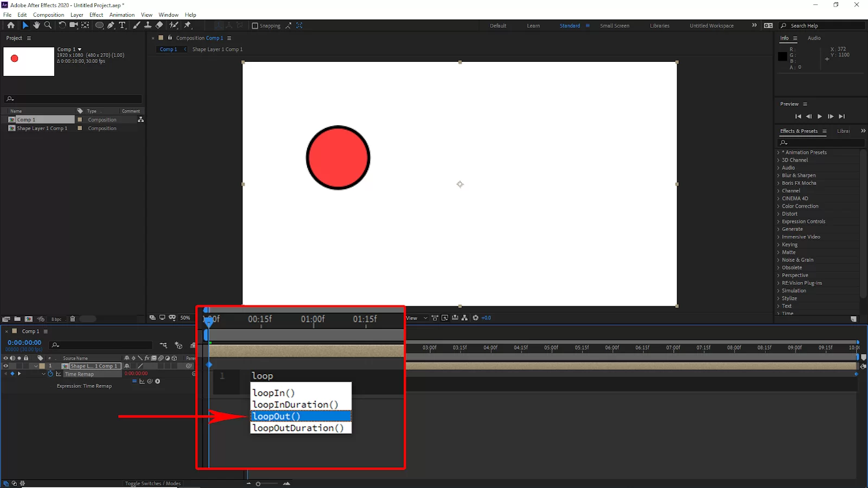Click the expression pick whip spiral icon

[x=150, y=381]
